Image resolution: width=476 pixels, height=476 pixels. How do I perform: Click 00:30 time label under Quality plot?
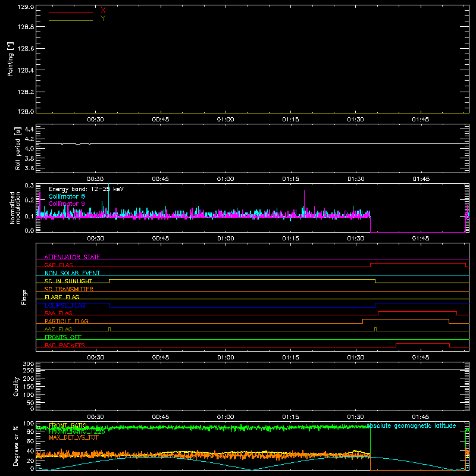(x=95, y=417)
